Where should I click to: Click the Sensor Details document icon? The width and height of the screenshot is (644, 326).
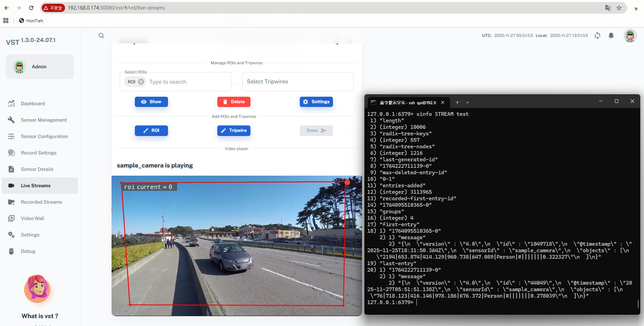point(11,169)
